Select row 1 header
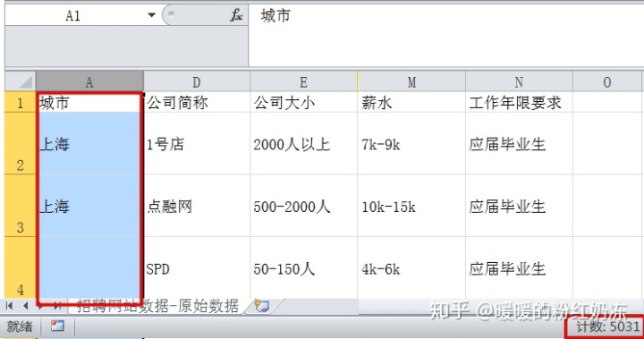Screen dimensions: 644x339 pyautogui.click(x=20, y=102)
